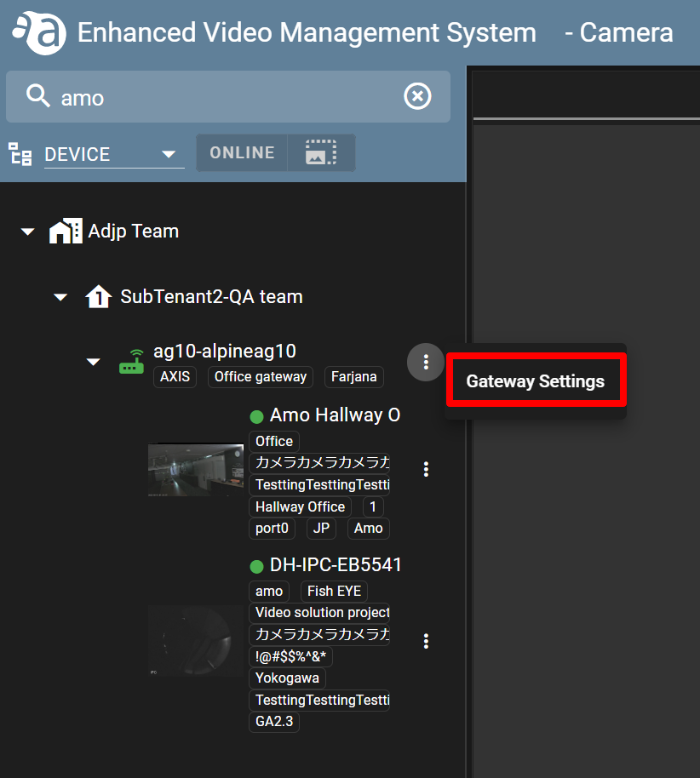Click the capitalized Amo tag
The height and width of the screenshot is (778, 700).
point(369,528)
